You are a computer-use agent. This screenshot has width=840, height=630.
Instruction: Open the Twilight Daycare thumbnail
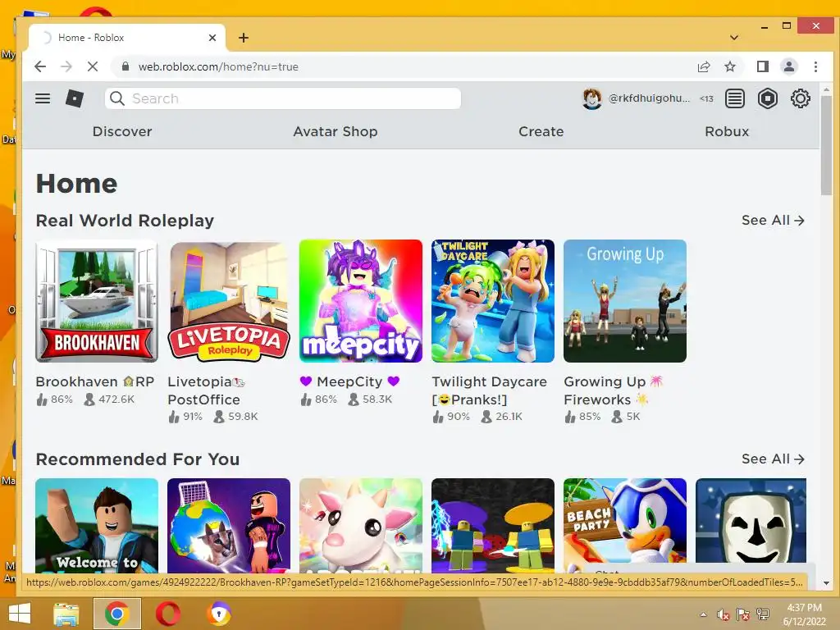tap(493, 301)
